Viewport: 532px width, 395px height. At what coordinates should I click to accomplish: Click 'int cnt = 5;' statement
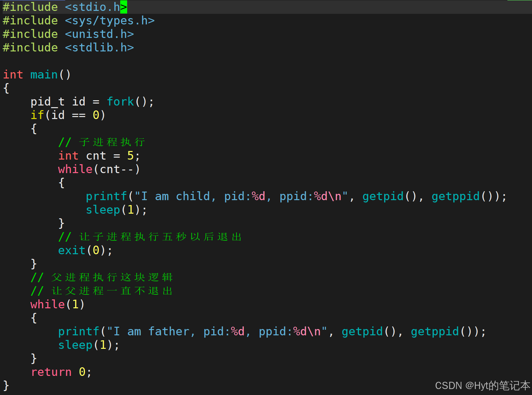click(99, 156)
